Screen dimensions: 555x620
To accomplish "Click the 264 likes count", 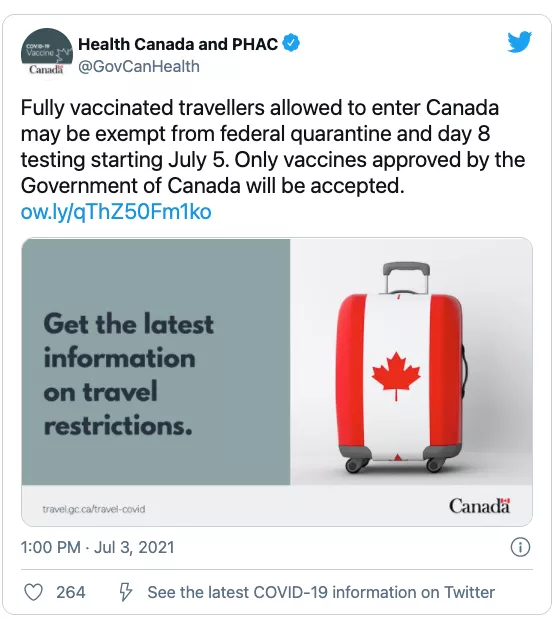I will pos(70,592).
